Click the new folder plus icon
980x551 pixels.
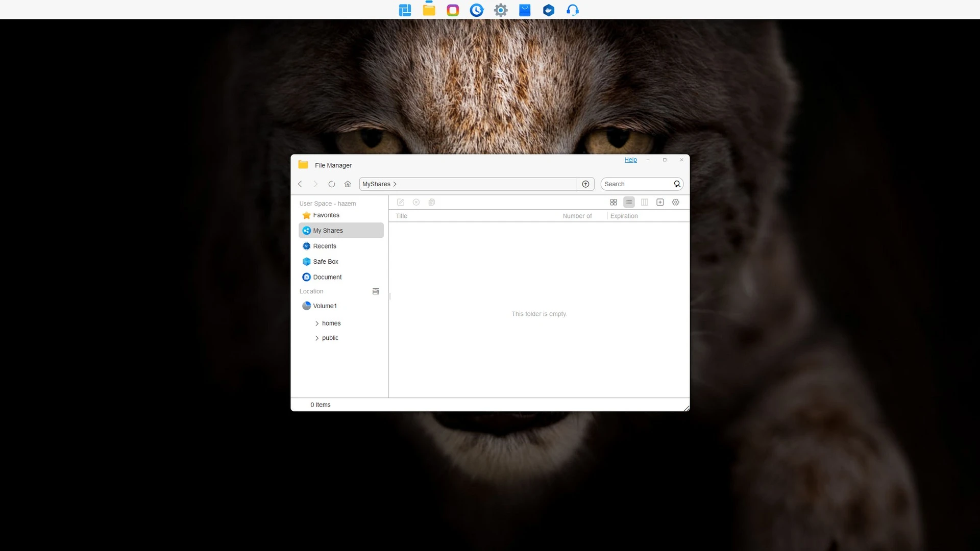click(660, 203)
